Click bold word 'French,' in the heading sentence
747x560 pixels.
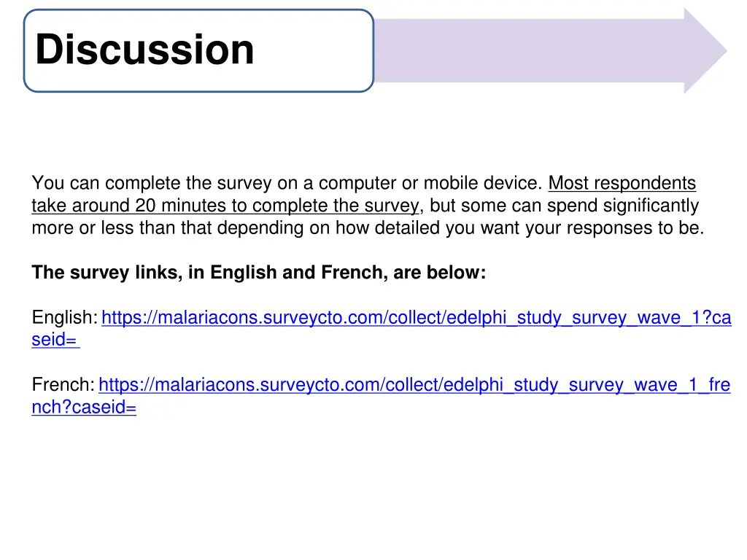(355, 273)
